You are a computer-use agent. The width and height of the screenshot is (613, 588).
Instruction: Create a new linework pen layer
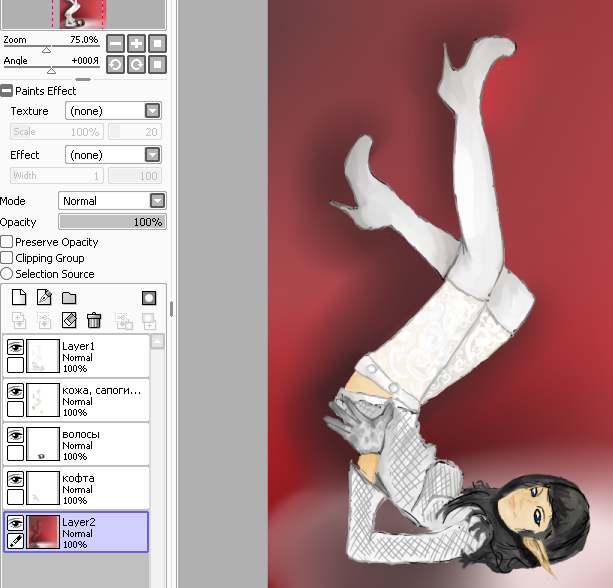(x=44, y=298)
